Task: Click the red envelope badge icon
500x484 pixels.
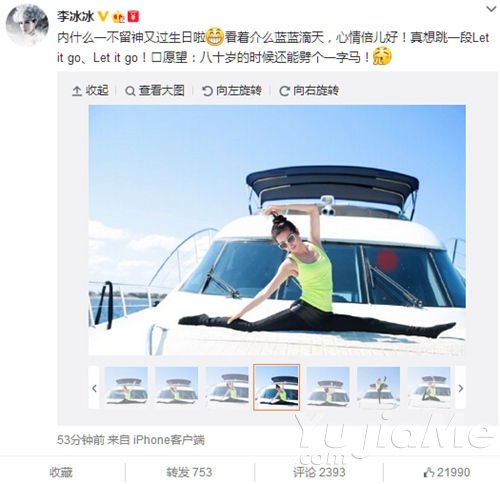Action: click(x=133, y=16)
